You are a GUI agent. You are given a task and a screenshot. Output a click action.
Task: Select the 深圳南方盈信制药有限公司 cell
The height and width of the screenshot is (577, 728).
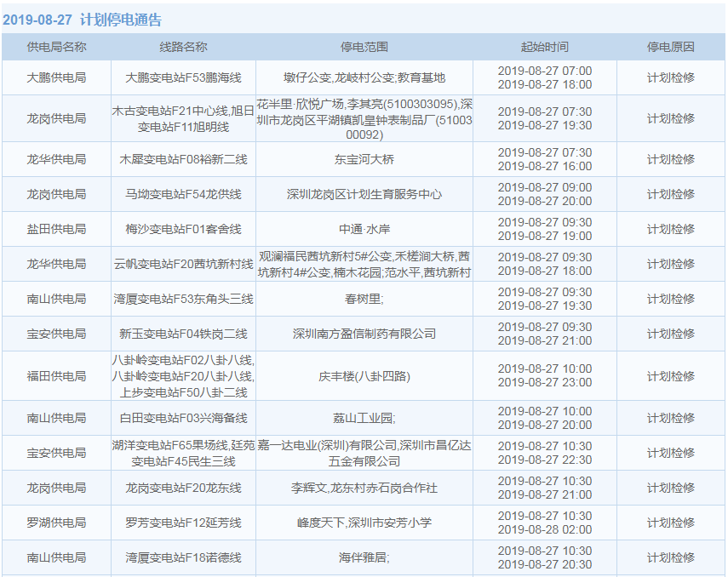pos(364,334)
